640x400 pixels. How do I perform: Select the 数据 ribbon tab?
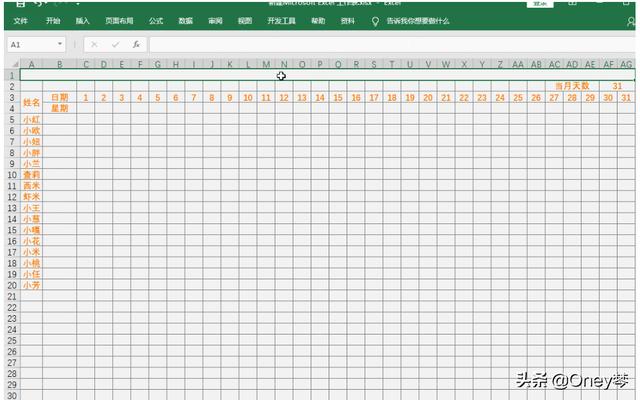[186, 20]
